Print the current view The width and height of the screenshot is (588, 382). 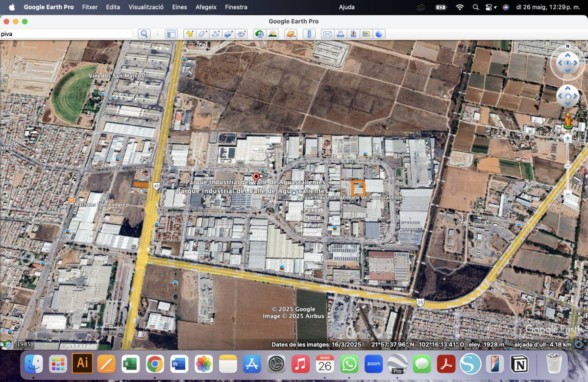tap(340, 34)
